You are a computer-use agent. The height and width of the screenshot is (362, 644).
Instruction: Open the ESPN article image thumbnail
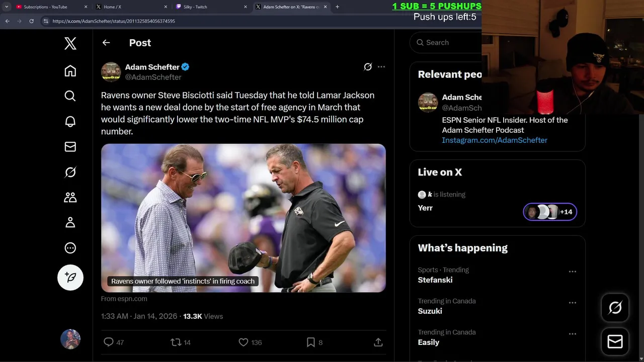[x=244, y=218]
